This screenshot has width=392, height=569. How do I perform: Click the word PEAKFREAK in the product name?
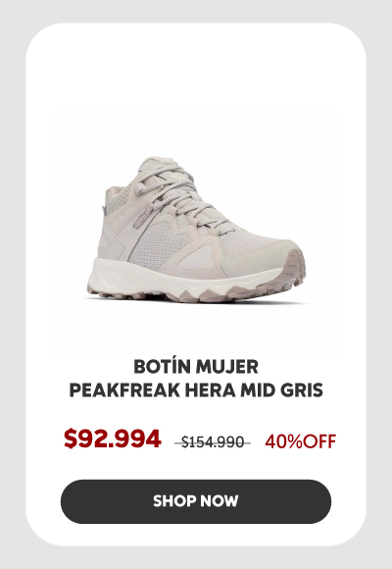point(124,390)
